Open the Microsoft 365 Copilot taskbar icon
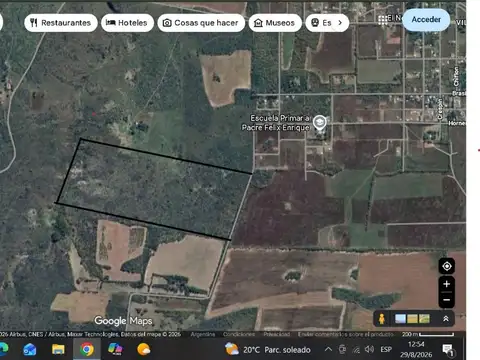This screenshot has width=480, height=360. 115,349
